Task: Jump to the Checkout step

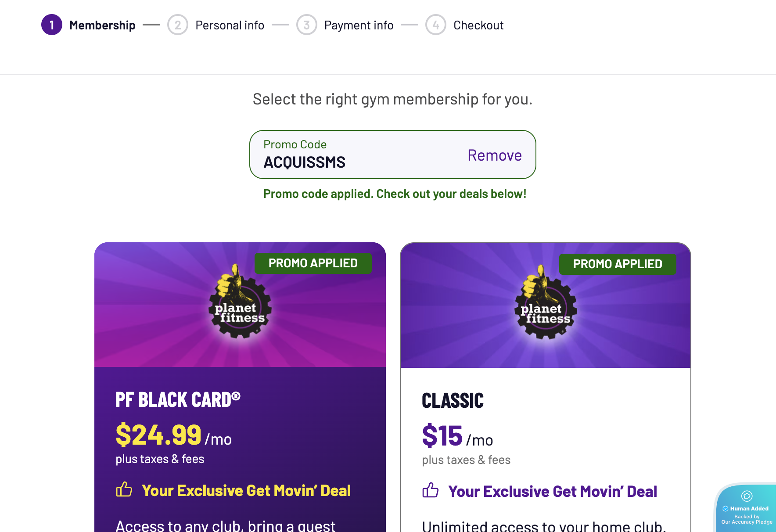Action: [478, 25]
